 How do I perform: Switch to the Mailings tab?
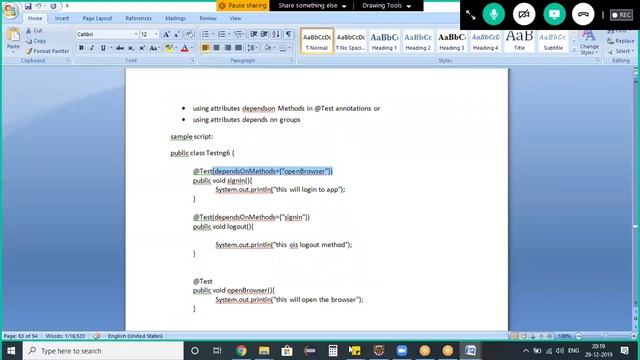[x=176, y=18]
